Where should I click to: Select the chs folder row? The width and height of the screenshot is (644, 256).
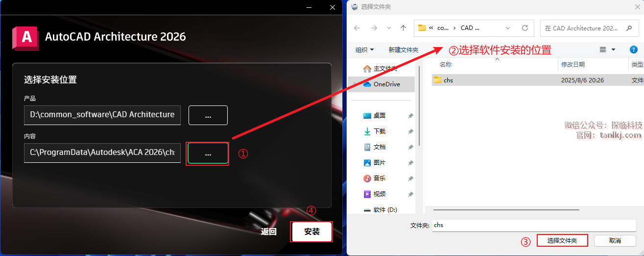[x=538, y=80]
